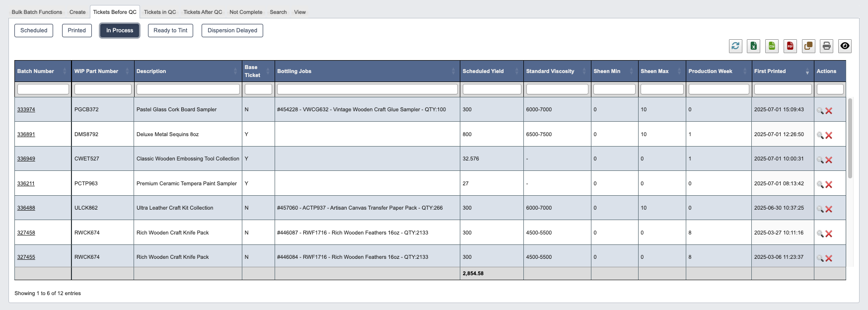Show Printed tickets
Screen dimensions: 868x310
point(77,30)
